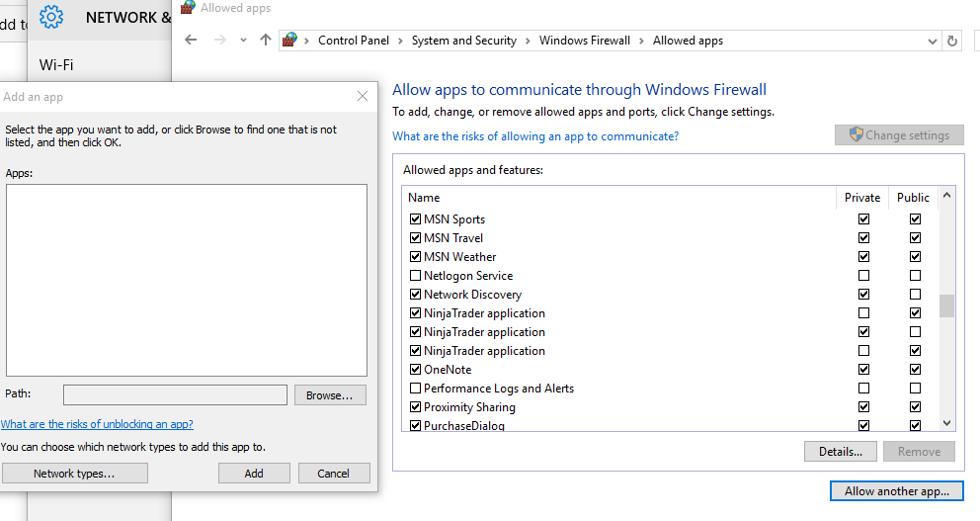Image resolution: width=980 pixels, height=521 pixels.
Task: Click the Settings gear icon
Action: (51, 17)
